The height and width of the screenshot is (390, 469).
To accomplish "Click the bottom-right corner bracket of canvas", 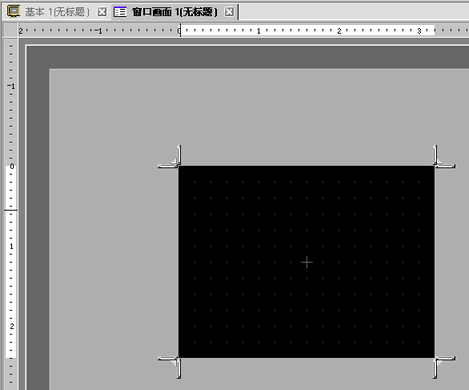I will point(444,367).
